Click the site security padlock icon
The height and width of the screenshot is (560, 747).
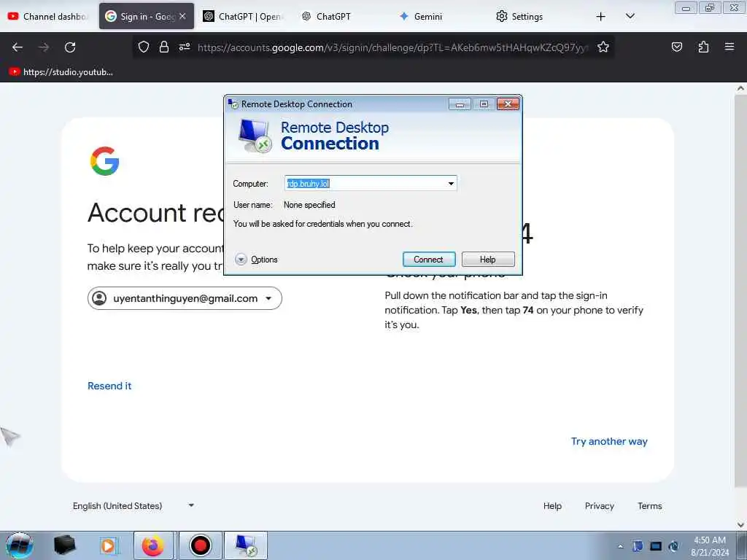pyautogui.click(x=164, y=47)
